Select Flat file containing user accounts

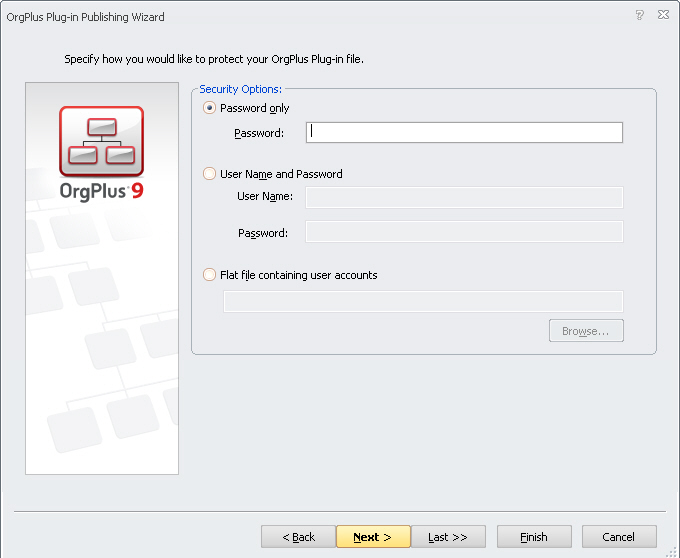[x=209, y=275]
